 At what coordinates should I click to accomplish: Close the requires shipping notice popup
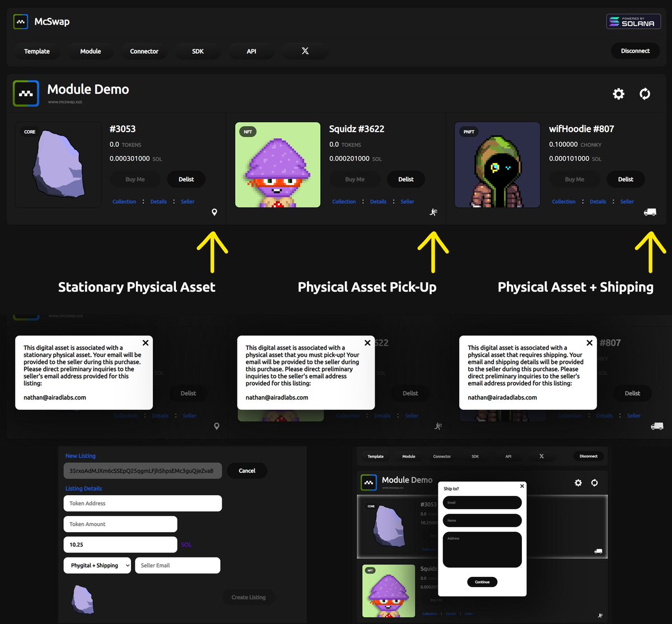tap(589, 343)
